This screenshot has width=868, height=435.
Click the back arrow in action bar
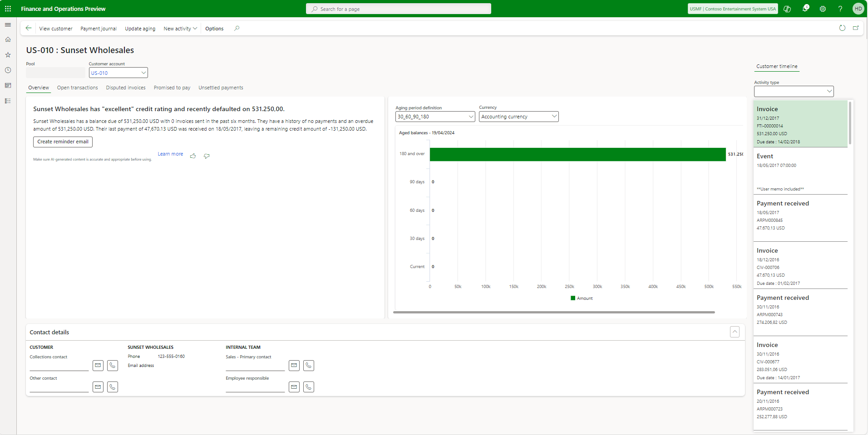(x=29, y=28)
